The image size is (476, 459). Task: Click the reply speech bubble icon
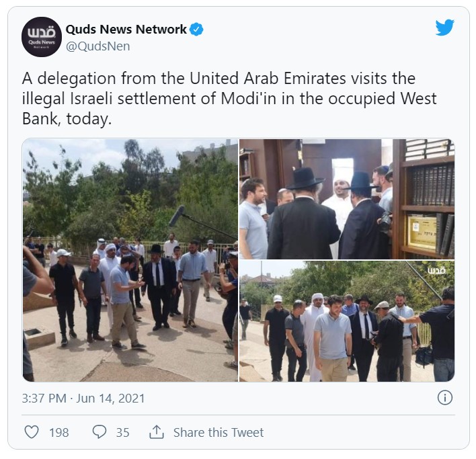(x=100, y=432)
